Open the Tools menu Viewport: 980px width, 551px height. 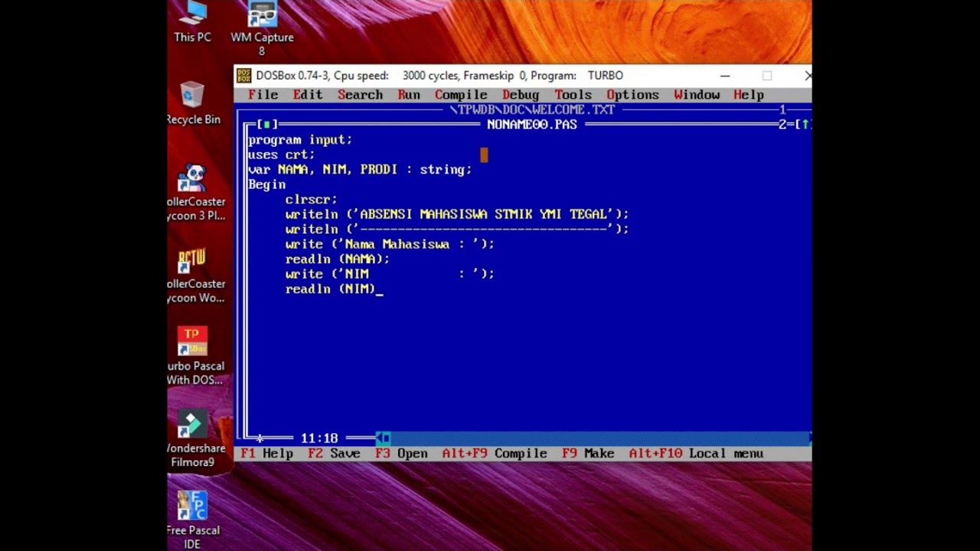click(573, 95)
